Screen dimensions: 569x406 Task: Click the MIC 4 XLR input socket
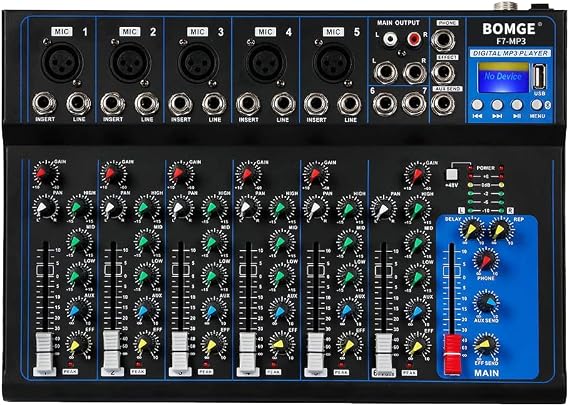266,62
